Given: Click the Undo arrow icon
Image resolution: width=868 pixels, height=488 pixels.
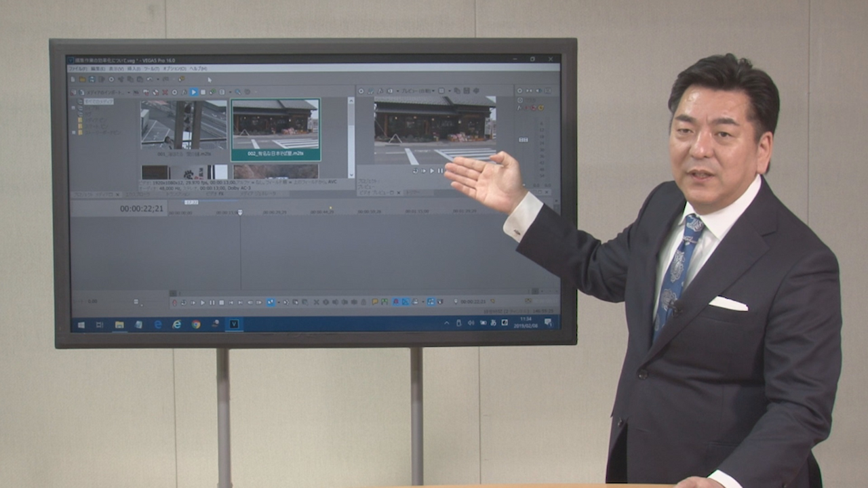Looking at the screenshot, I should [x=149, y=79].
